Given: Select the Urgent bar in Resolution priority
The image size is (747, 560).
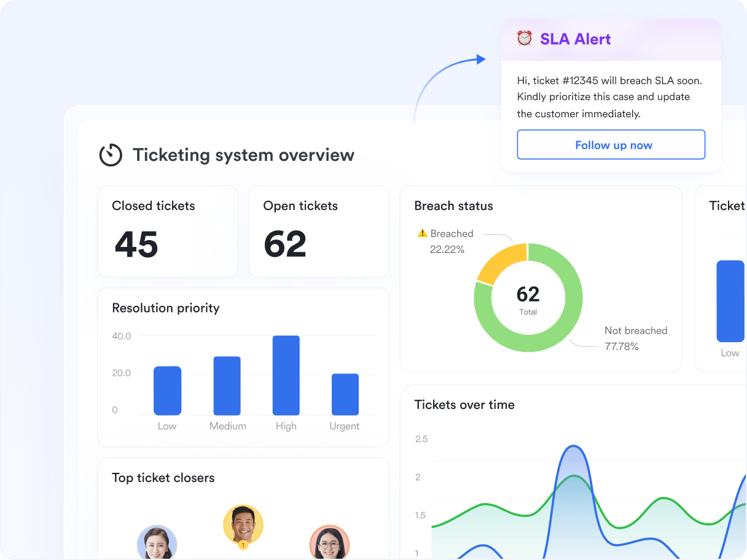Looking at the screenshot, I should [x=345, y=394].
